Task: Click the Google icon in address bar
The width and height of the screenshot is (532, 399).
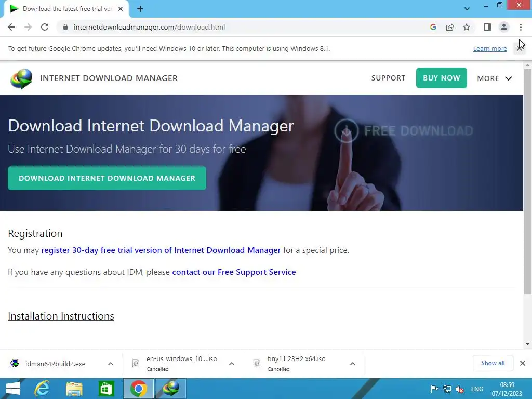Action: 433,27
